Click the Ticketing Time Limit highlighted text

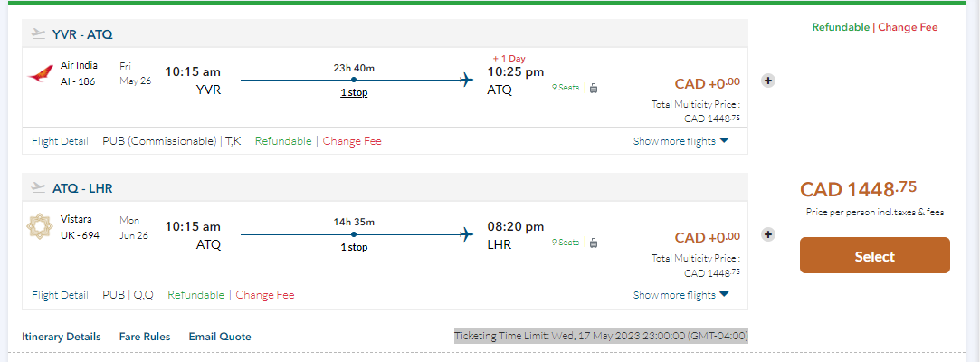[601, 336]
